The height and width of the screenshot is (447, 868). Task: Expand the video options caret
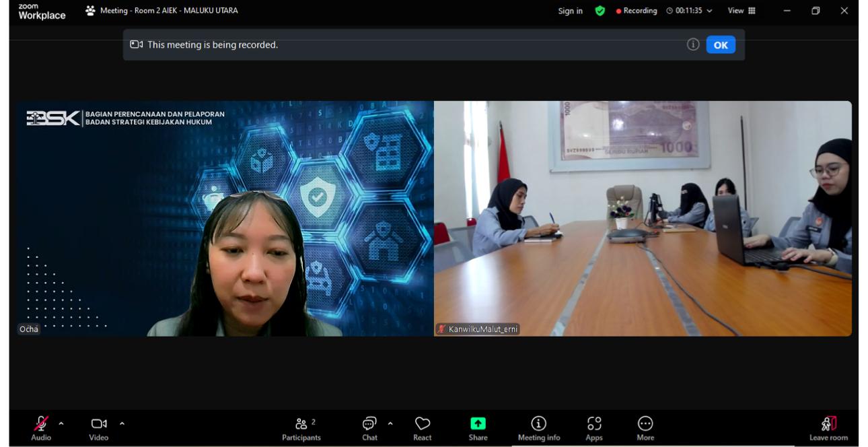(122, 423)
